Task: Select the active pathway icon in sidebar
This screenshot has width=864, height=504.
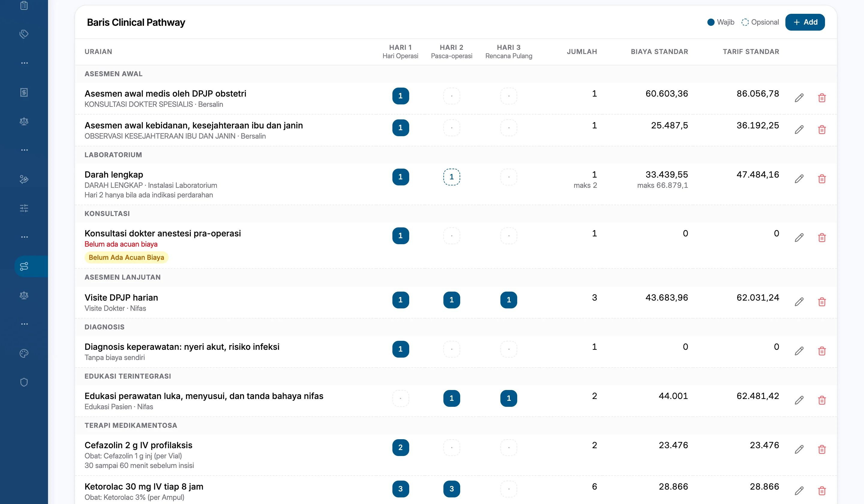Action: (24, 266)
